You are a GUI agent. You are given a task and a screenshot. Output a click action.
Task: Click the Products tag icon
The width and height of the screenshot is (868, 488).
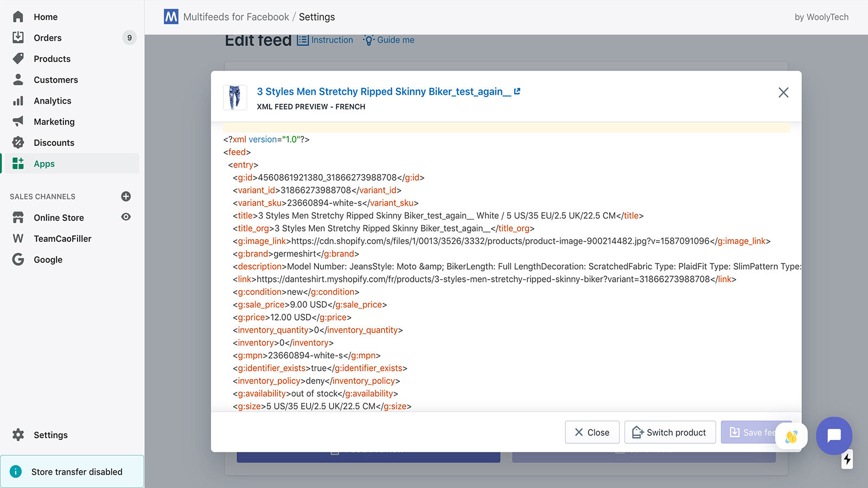(x=18, y=59)
